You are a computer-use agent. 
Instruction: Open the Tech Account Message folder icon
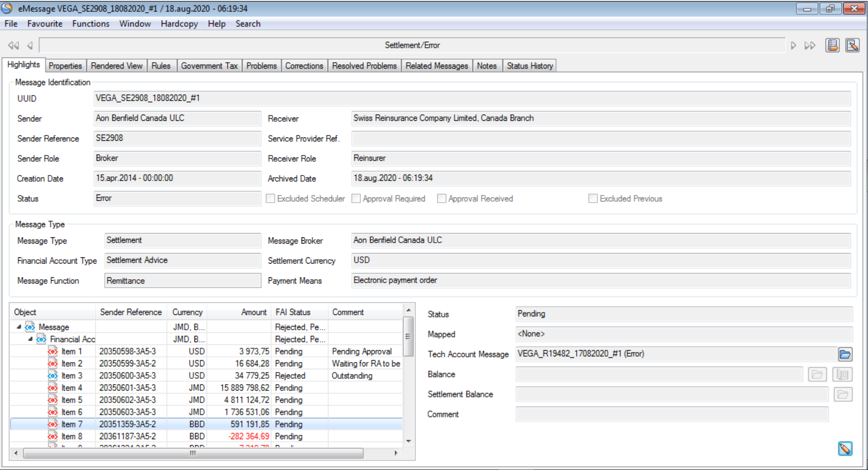coord(845,354)
